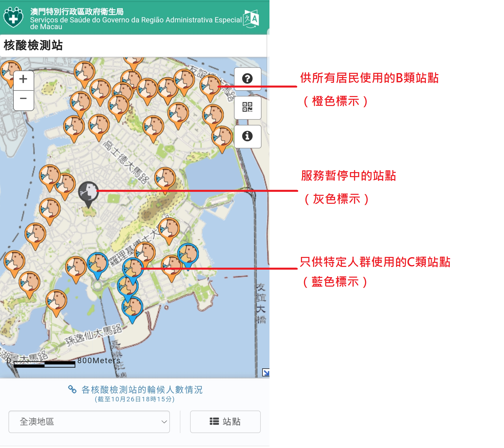504x448 pixels.
Task: Zoom out with the minus button
Action: pos(23,99)
